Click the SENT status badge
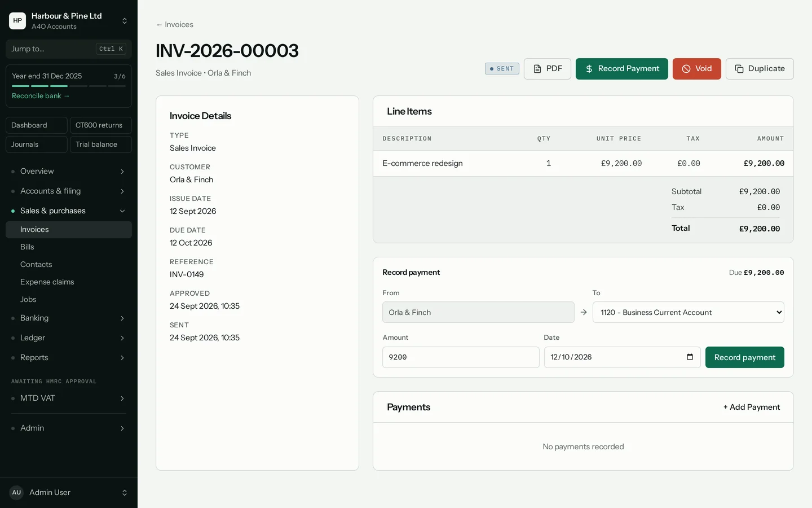The image size is (812, 508). [502, 69]
